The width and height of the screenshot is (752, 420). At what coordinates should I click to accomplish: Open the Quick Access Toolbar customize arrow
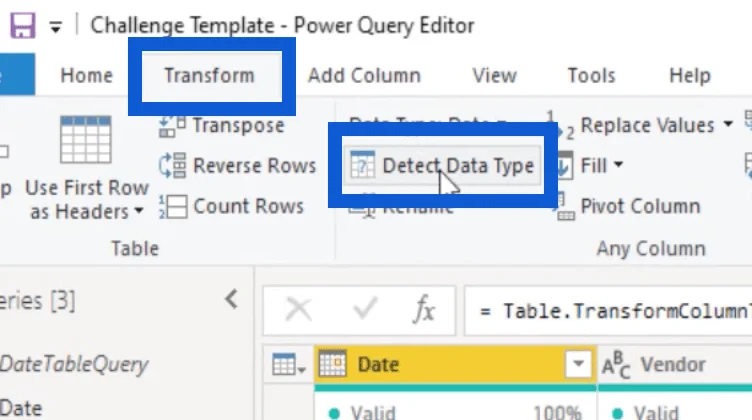pos(56,28)
